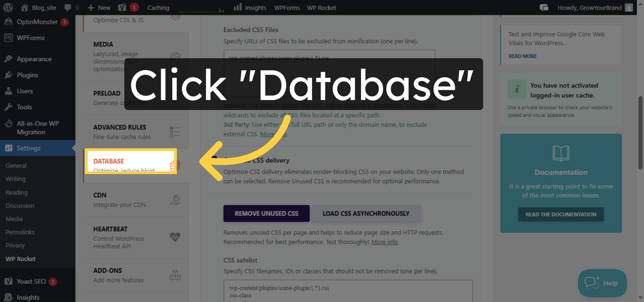The image size is (644, 302).
Task: Open the Permalinks settings menu item
Action: coord(20,232)
